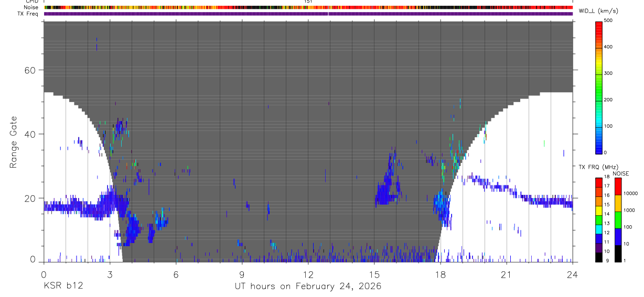Click the blue 11–12 MHz TX FRQ swatch
Image resolution: width=644 pixels, height=297 pixels.
pos(598,239)
